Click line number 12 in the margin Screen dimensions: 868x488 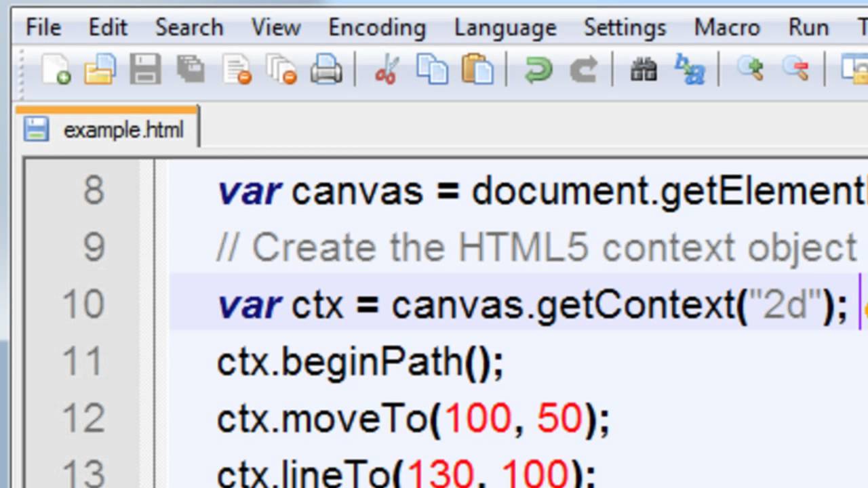pyautogui.click(x=83, y=419)
